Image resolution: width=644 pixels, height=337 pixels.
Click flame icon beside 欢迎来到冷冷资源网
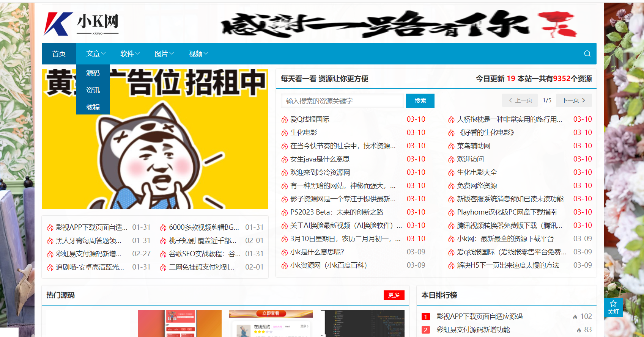pyautogui.click(x=285, y=173)
